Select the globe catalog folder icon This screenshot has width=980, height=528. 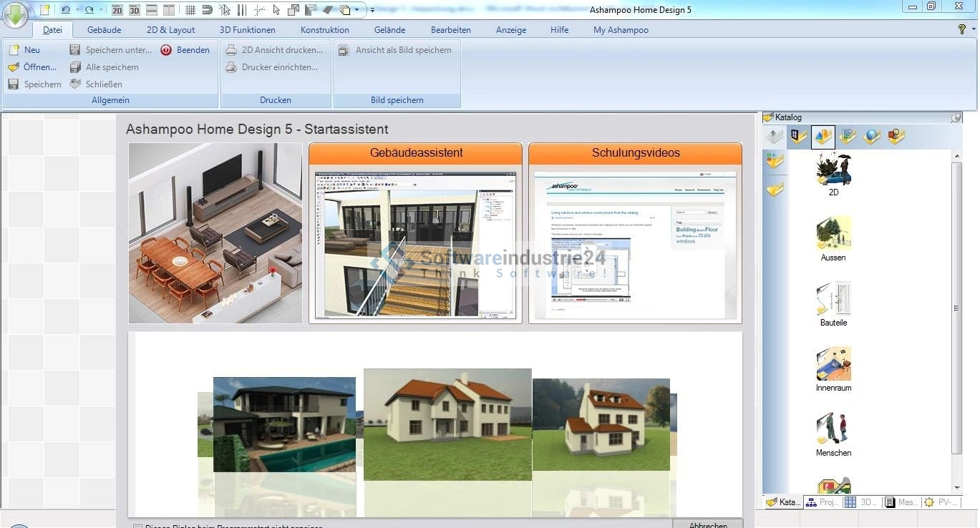871,137
